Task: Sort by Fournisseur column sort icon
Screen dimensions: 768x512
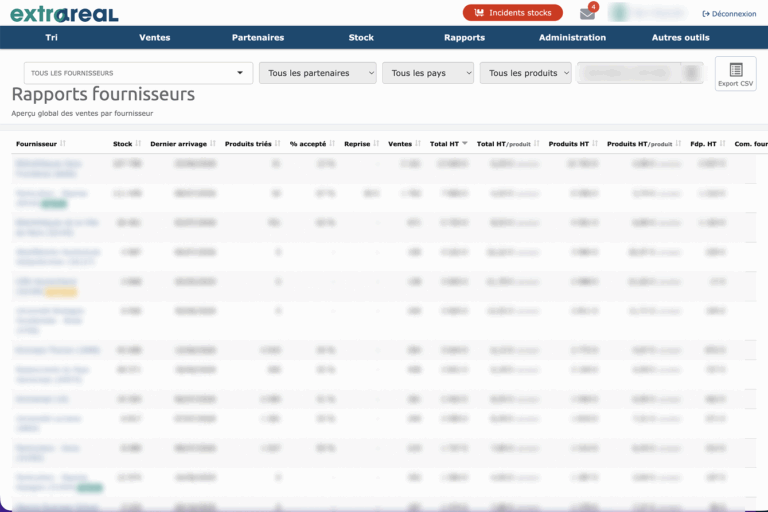Action: (x=63, y=144)
